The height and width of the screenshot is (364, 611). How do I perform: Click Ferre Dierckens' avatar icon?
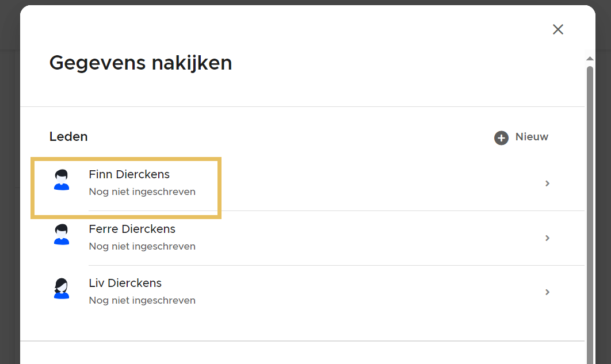(x=62, y=235)
